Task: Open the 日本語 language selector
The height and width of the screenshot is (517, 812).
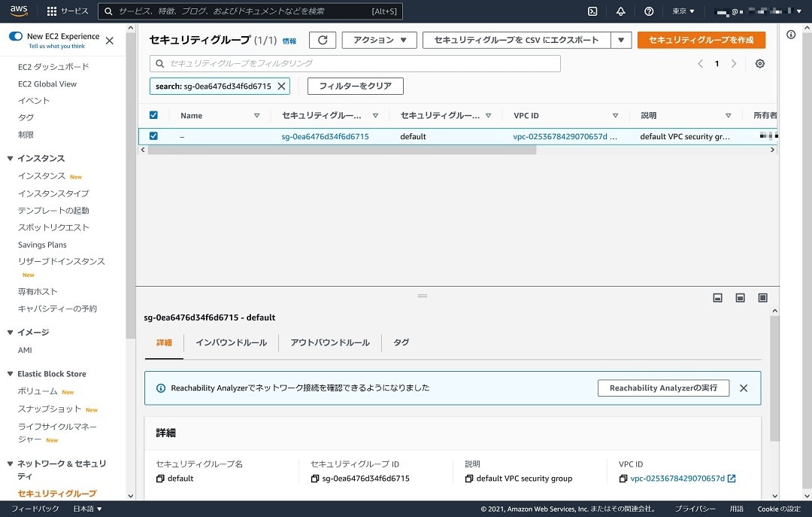Action: click(x=87, y=509)
